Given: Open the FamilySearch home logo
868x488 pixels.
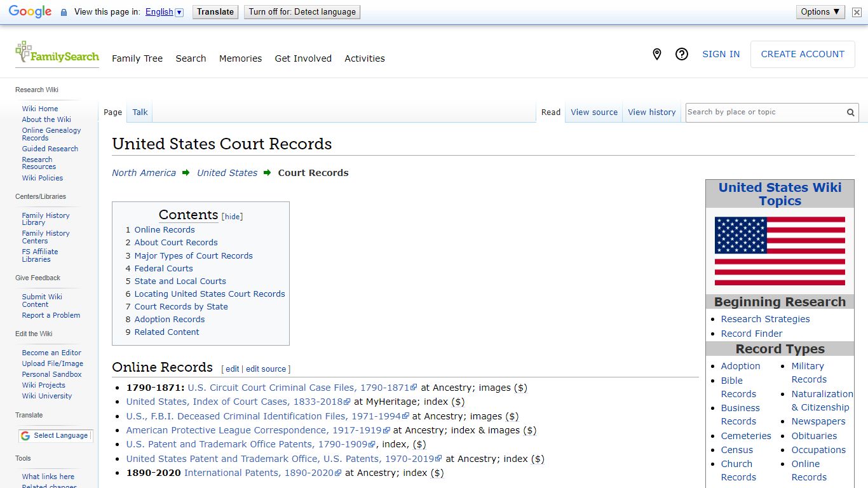Looking at the screenshot, I should pos(57,53).
